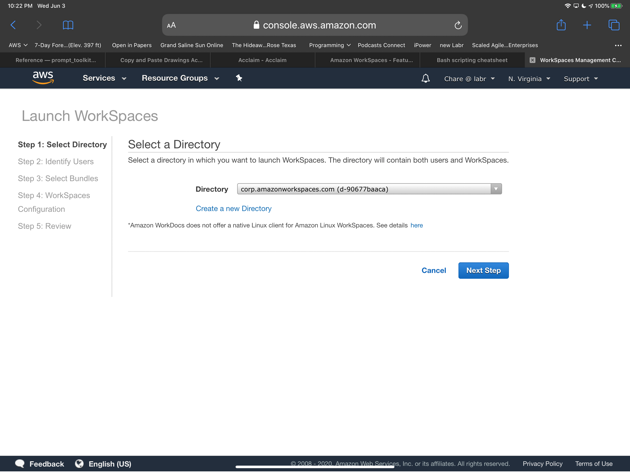Image resolution: width=630 pixels, height=472 pixels.
Task: Switch to the Copy and Paste Drawings tab
Action: click(x=158, y=60)
